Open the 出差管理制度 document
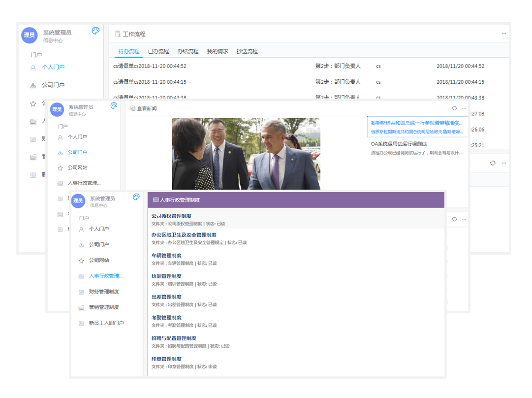Screen dimensions: 532x398 click(166, 297)
